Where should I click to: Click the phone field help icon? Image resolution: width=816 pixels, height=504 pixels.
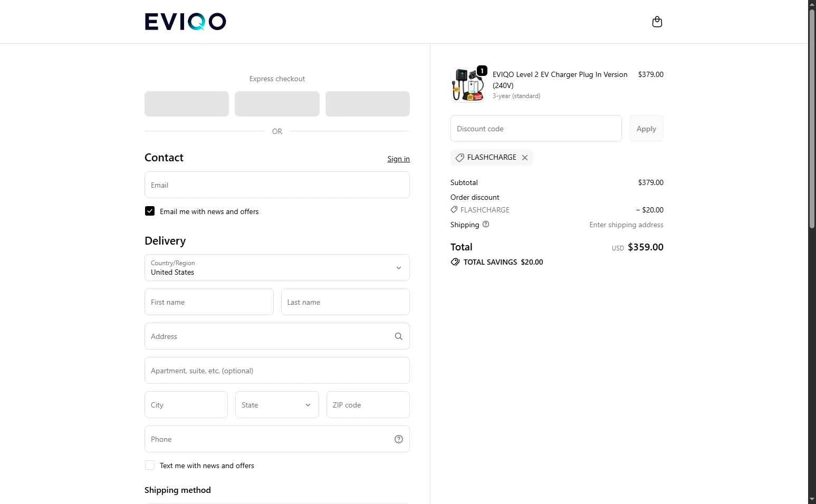pos(399,439)
